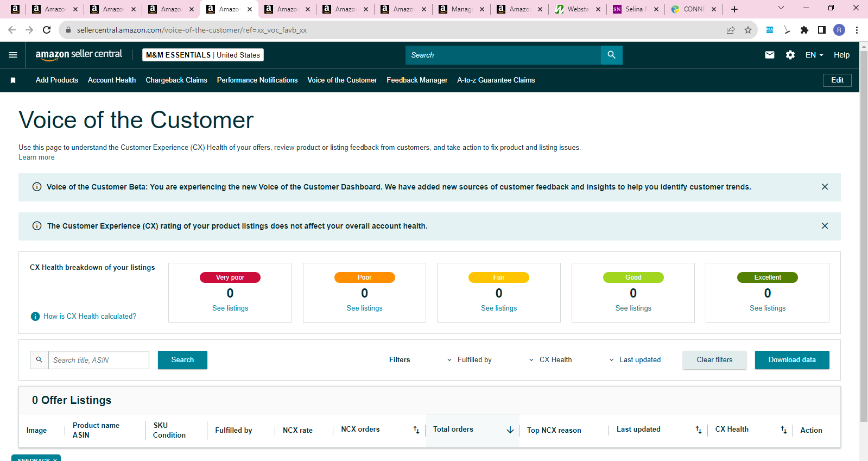Open Performance Notifications menu item
The image size is (868, 461).
257,80
